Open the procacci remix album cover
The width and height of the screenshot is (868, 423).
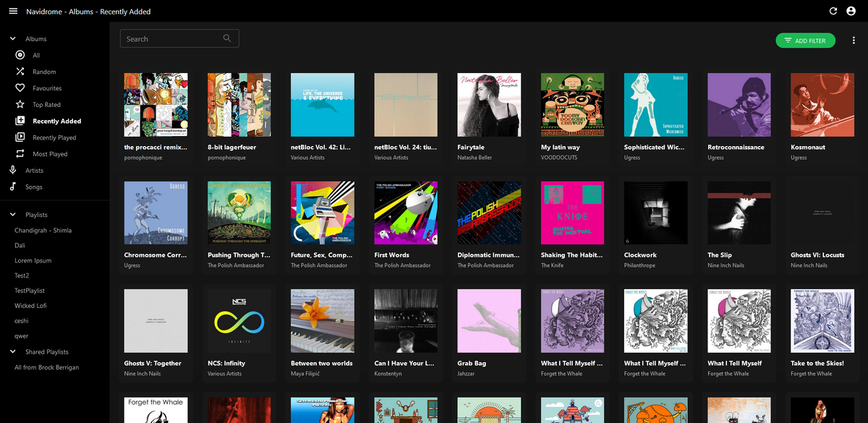click(156, 105)
